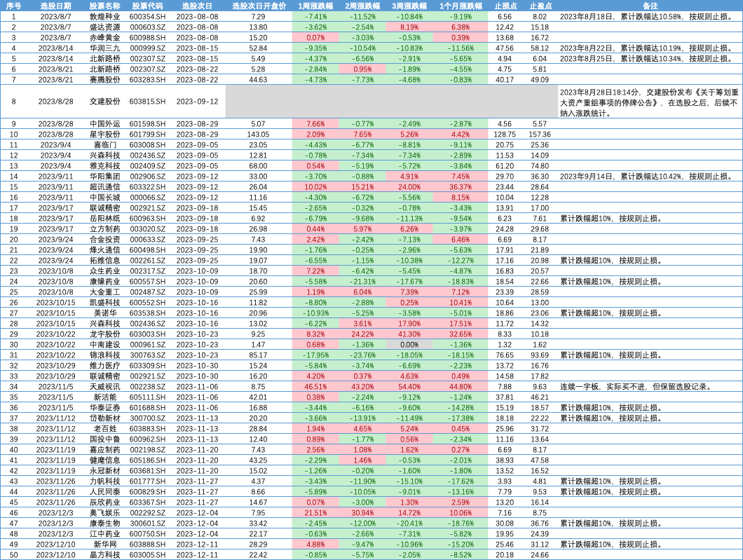Click the 2周涨跌幅 column header
This screenshot has height=560, width=743.
coord(362,6)
